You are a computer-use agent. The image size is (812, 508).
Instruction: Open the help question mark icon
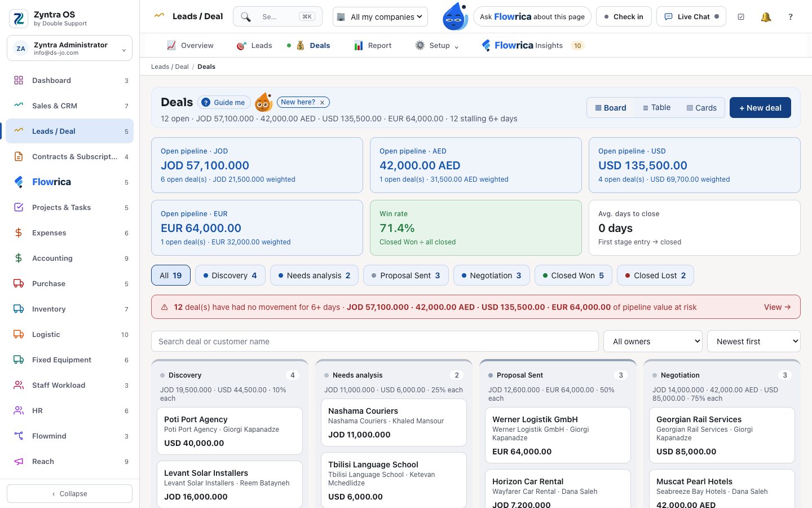(791, 17)
